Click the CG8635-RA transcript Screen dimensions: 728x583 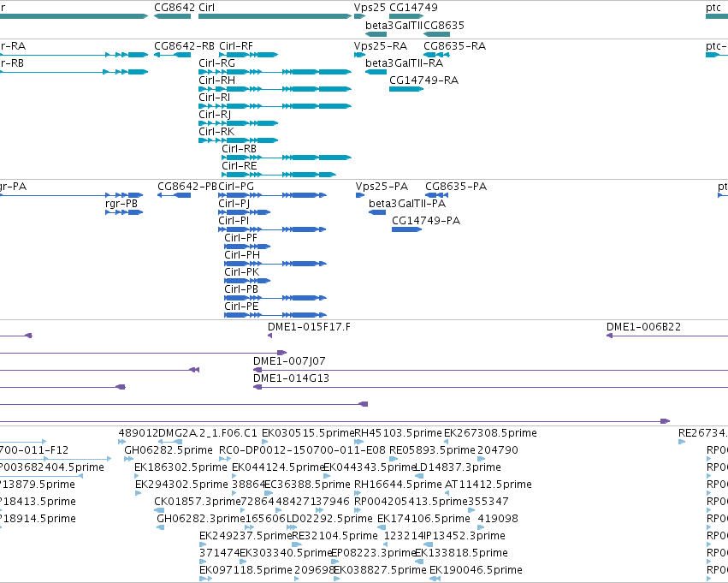pyautogui.click(x=436, y=55)
